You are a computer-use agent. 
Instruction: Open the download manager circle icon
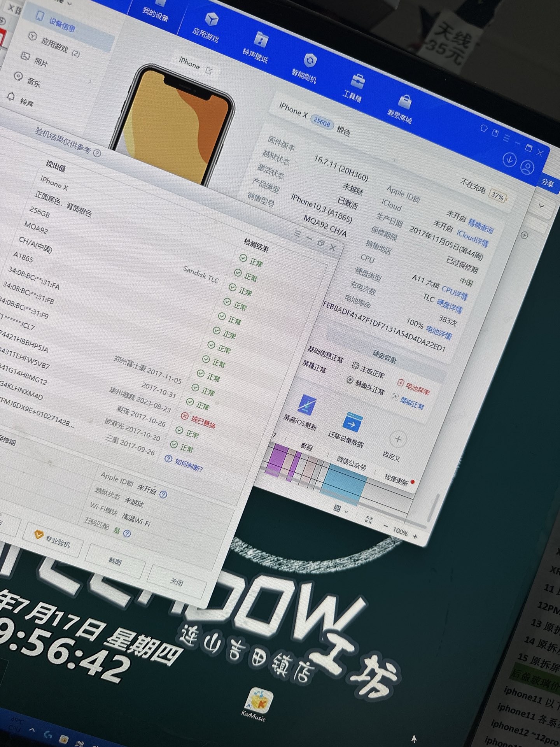point(509,159)
